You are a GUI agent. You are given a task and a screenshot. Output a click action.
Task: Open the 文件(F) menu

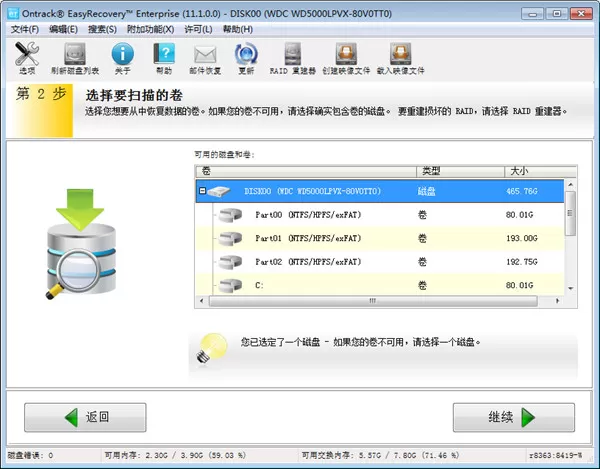click(x=25, y=29)
